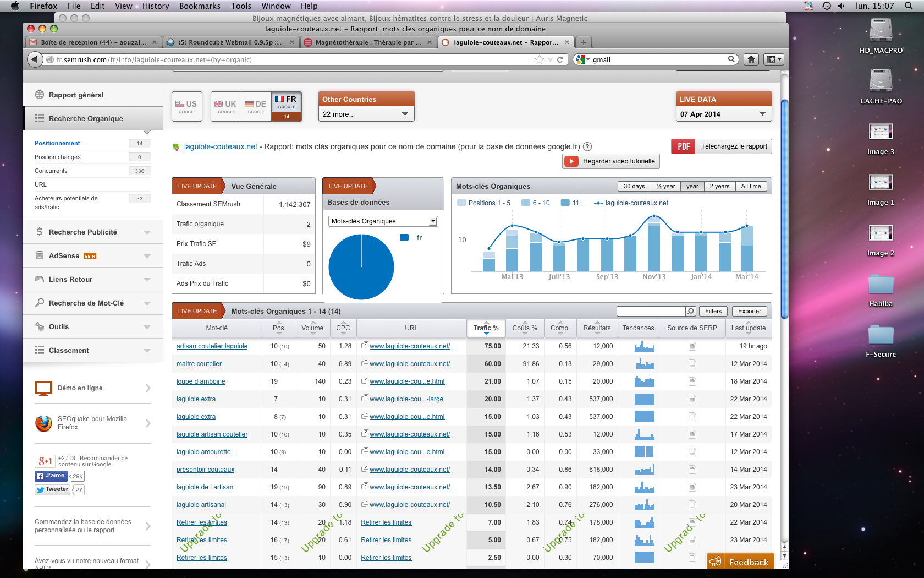This screenshot has width=924, height=578.
Task: Toggle the Positions 1 - 5 legend swatch
Action: (461, 203)
